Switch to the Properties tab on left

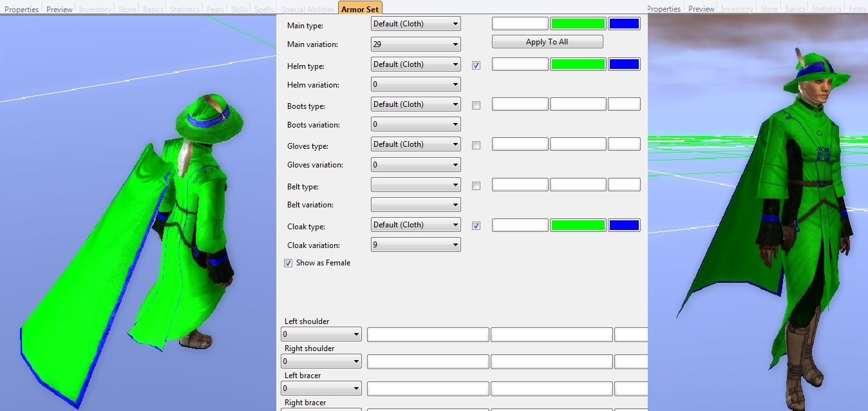click(x=22, y=9)
